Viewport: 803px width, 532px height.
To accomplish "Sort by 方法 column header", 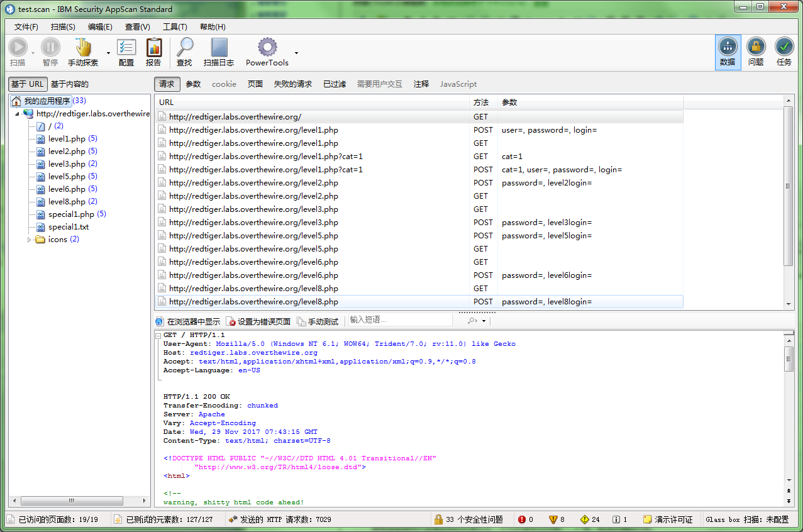I will (484, 103).
